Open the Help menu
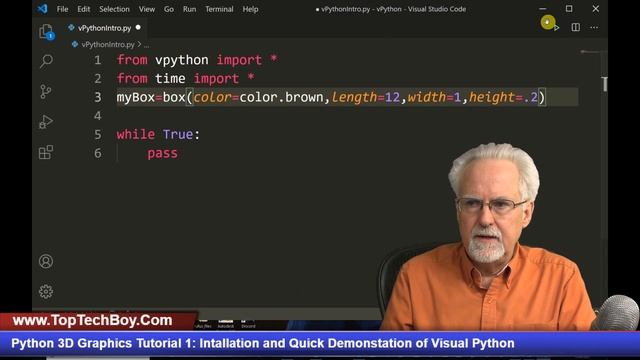The width and height of the screenshot is (640, 360). point(250,9)
